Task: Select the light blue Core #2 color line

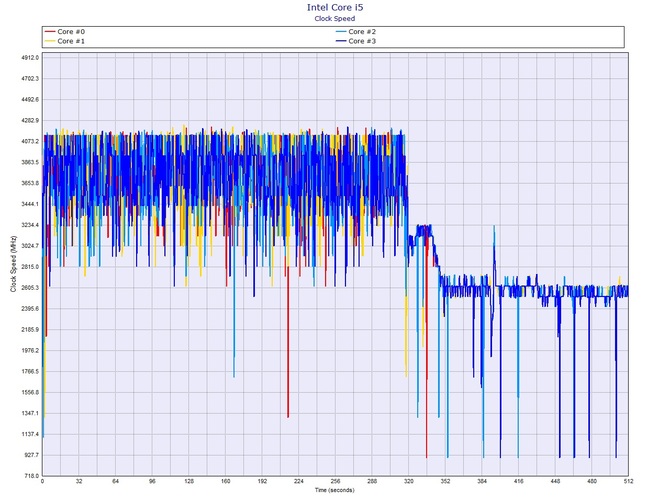Action: 341,32
